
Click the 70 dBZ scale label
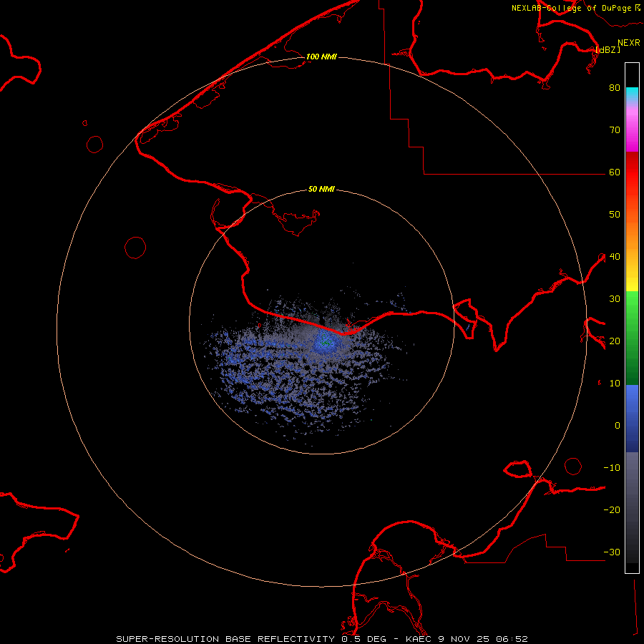point(615,130)
